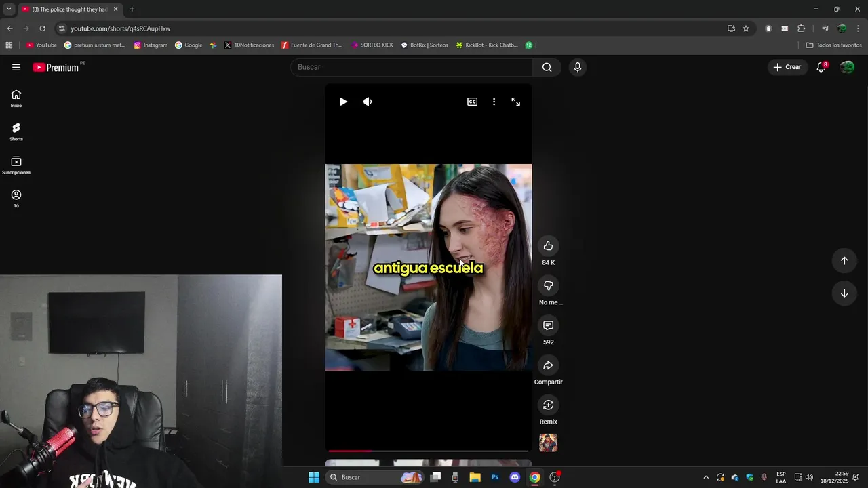Open Inicio in the sidebar

16,99
